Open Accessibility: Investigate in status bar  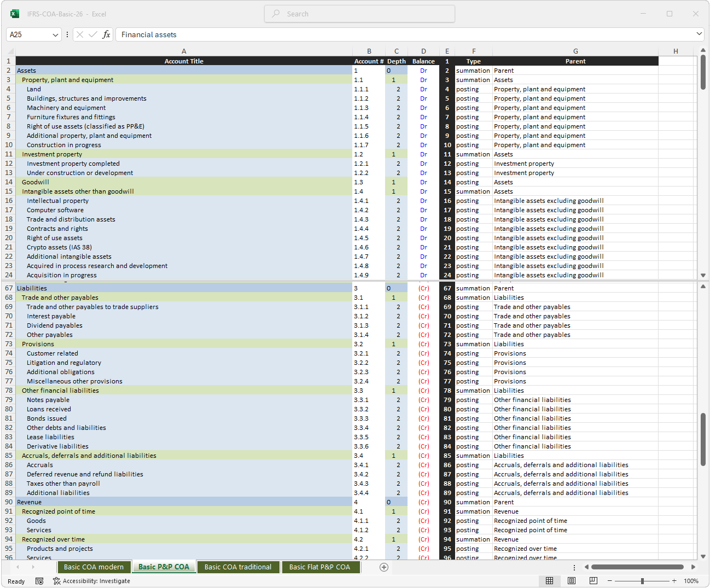(x=91, y=581)
